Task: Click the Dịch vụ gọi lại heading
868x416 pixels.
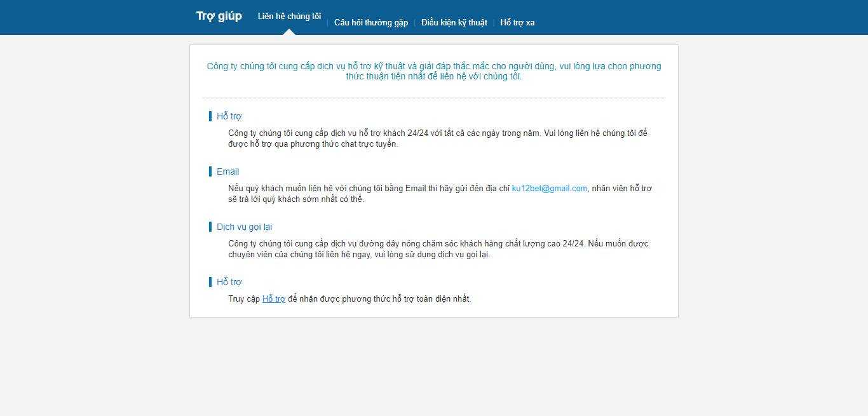Action: point(244,227)
